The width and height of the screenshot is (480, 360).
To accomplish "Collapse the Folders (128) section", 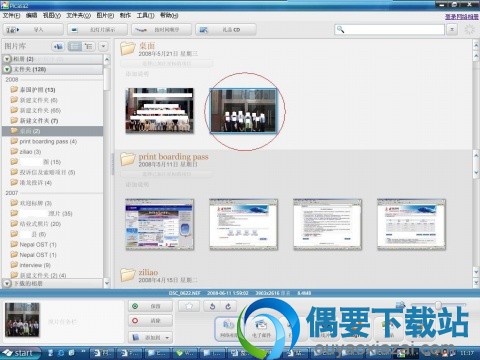I will point(7,69).
